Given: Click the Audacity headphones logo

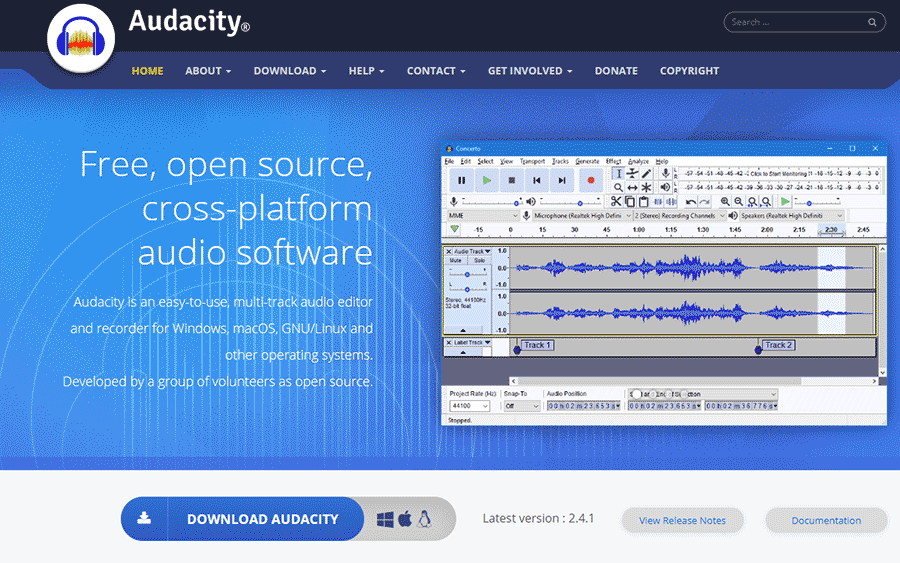Looking at the screenshot, I should click(x=81, y=38).
